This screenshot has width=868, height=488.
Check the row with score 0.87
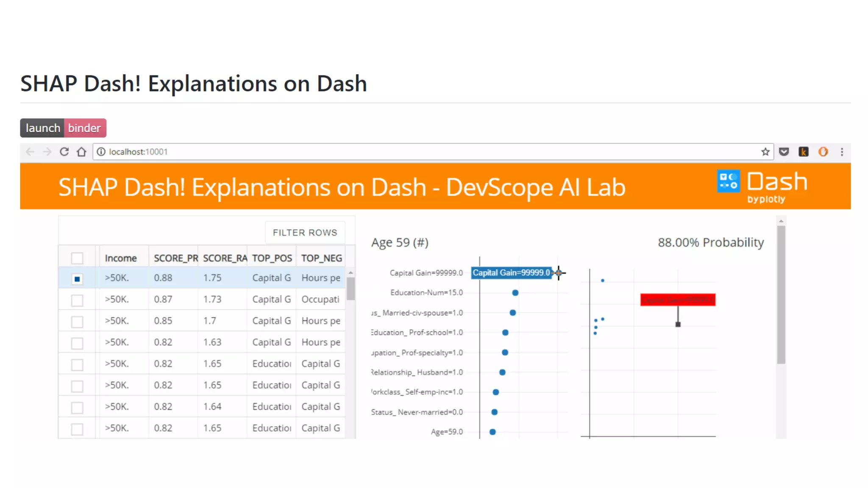click(77, 300)
